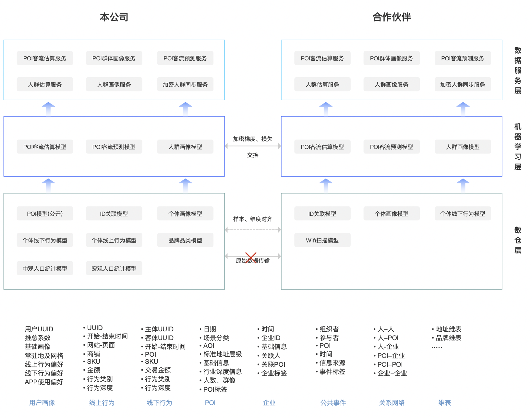
Task: Click the 原始数据传输 label
Action: coord(253,261)
